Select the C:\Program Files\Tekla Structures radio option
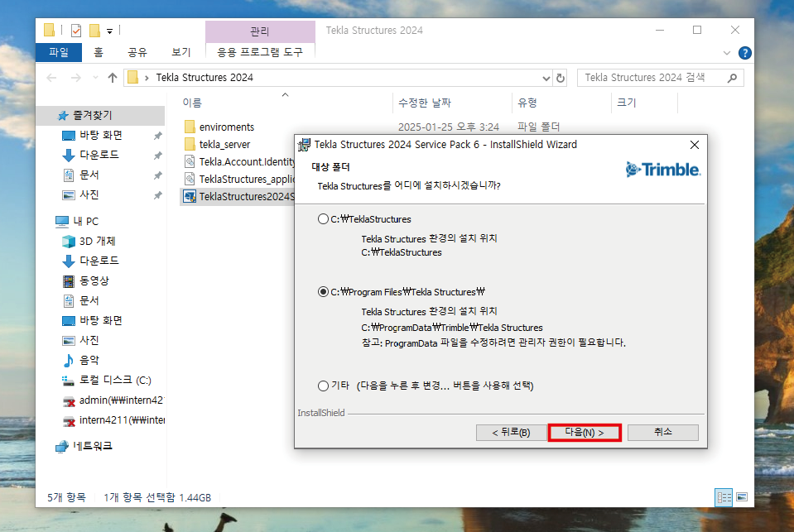 tap(323, 292)
